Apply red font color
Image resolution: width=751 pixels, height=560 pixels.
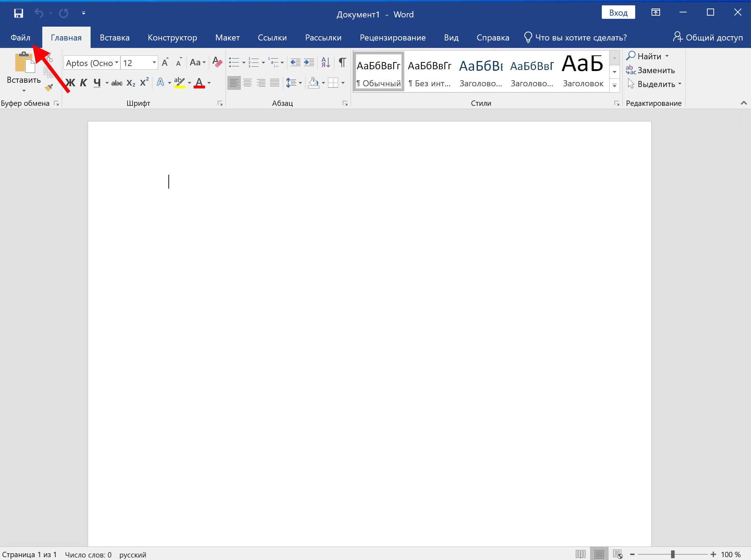[x=199, y=82]
